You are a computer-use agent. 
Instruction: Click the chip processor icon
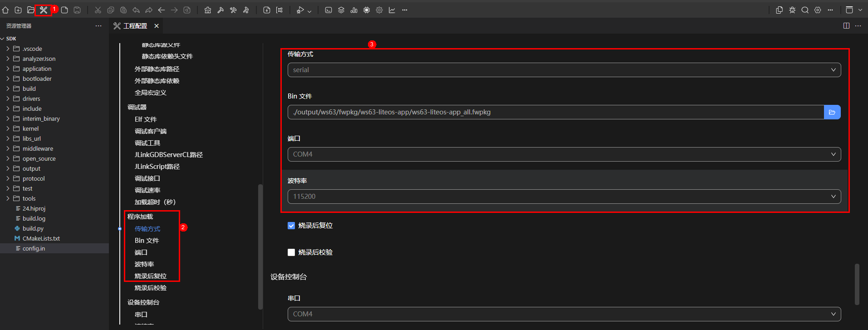367,10
